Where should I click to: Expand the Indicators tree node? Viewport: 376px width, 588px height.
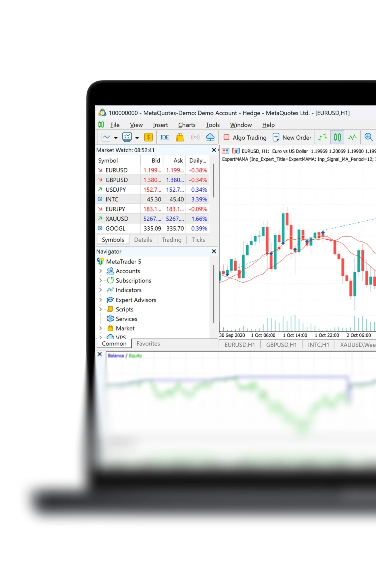click(x=100, y=290)
